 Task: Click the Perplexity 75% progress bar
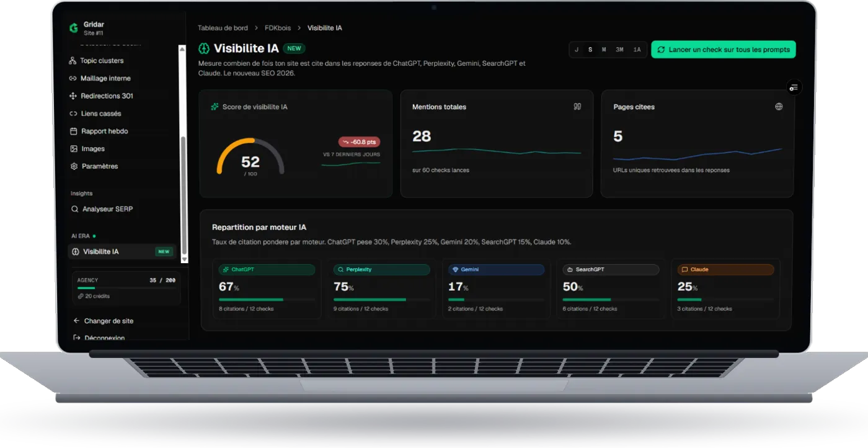pos(381,300)
